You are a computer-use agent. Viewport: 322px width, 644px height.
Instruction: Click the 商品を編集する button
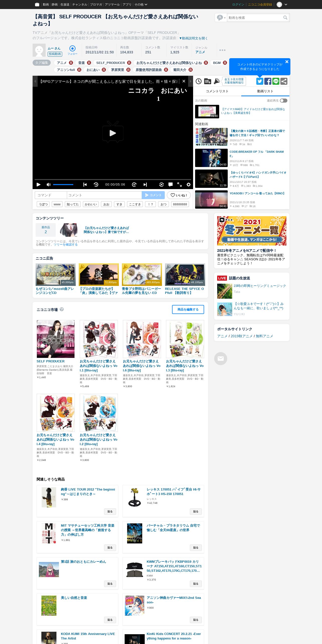pyautogui.click(x=188, y=309)
